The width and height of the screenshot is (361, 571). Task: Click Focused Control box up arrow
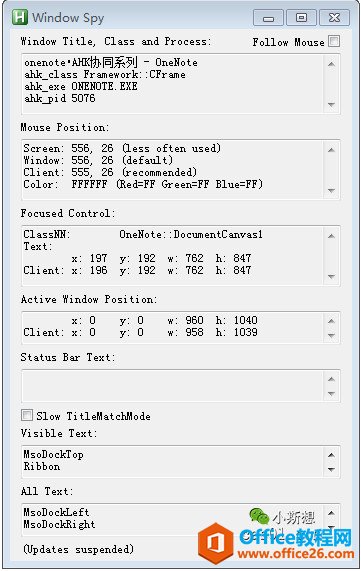tap(331, 236)
